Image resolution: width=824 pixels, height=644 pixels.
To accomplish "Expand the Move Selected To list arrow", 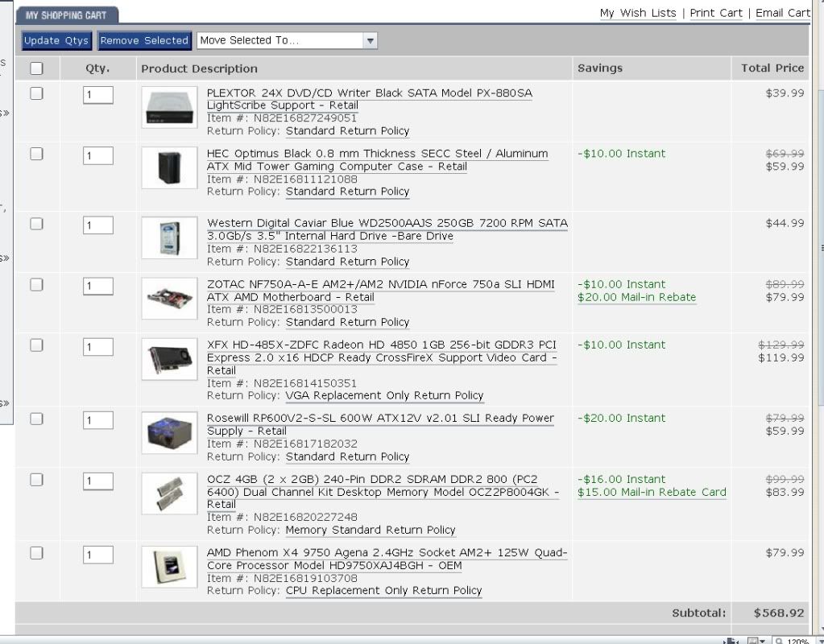I will click(369, 40).
